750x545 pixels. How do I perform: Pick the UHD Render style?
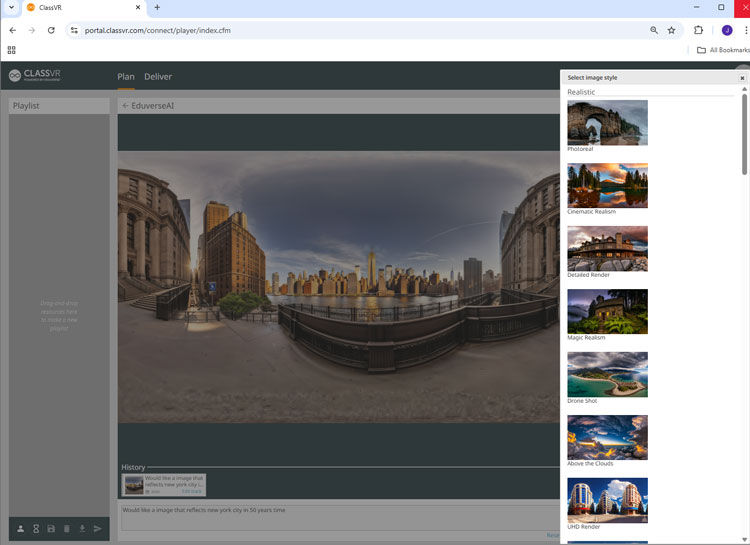coord(607,500)
